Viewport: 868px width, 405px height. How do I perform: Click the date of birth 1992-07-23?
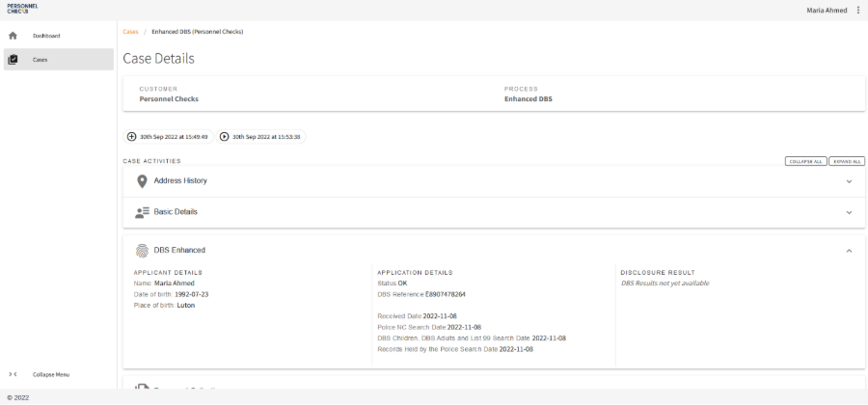[192, 294]
